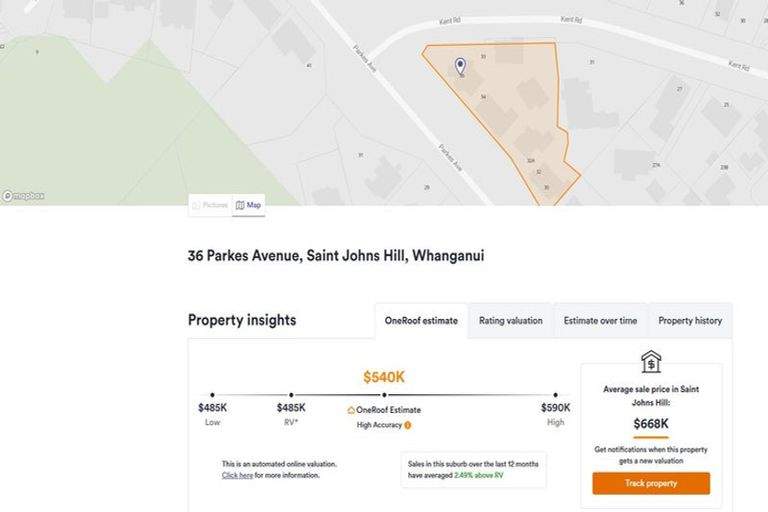Viewport: 768px width, 512px height.
Task: Follow the "Click here" link for more information
Action: pyautogui.click(x=237, y=475)
